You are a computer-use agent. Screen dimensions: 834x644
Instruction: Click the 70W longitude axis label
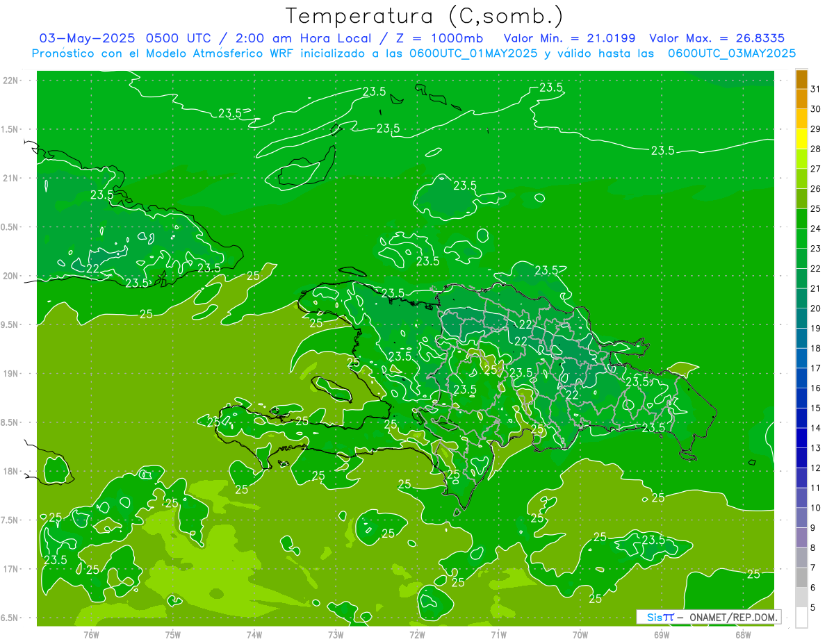(x=580, y=634)
